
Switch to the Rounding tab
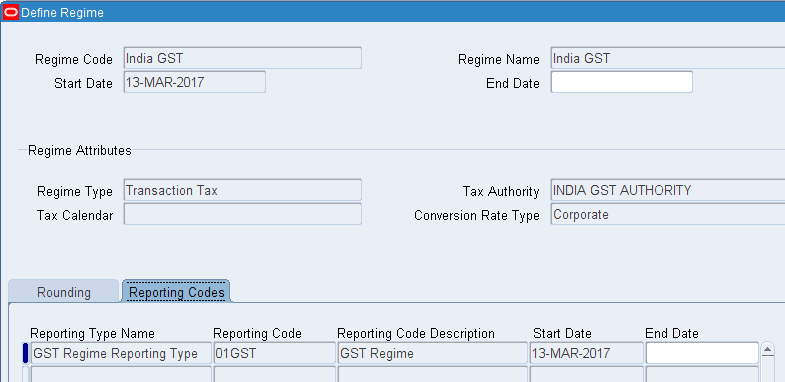(x=64, y=292)
